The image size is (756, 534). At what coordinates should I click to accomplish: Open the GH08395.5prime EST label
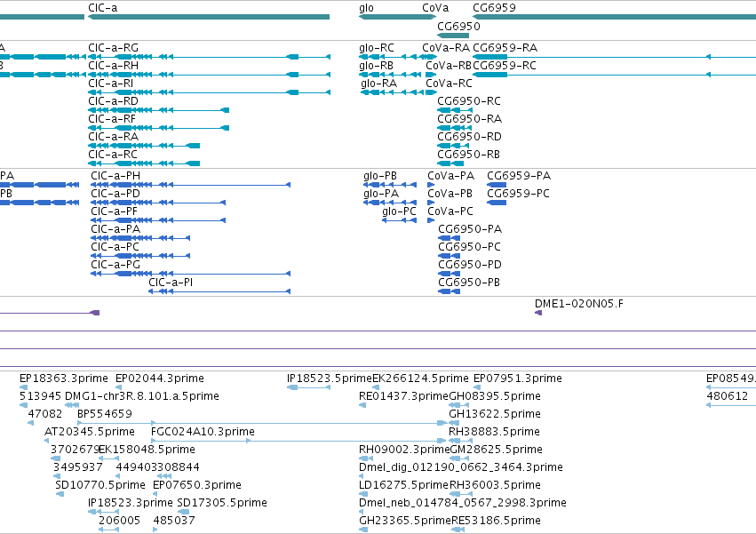(495, 396)
